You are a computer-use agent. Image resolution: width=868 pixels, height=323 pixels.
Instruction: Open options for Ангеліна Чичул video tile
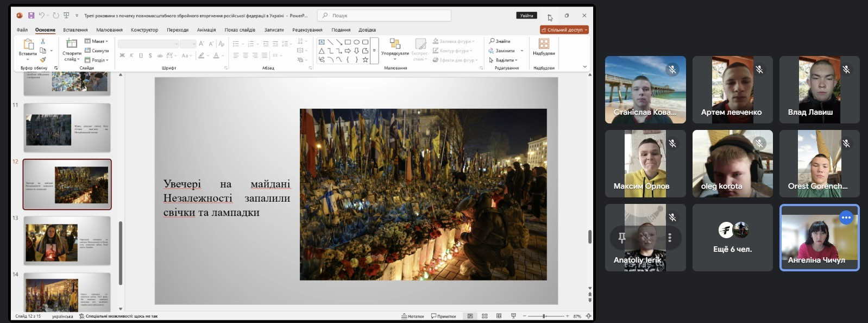[x=846, y=218]
